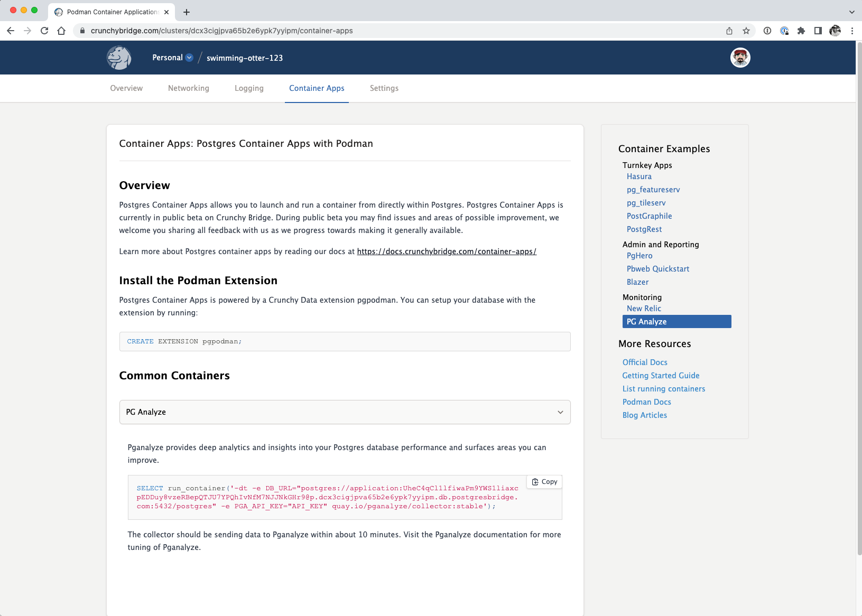
Task: Select the Hasura container example
Action: click(639, 176)
